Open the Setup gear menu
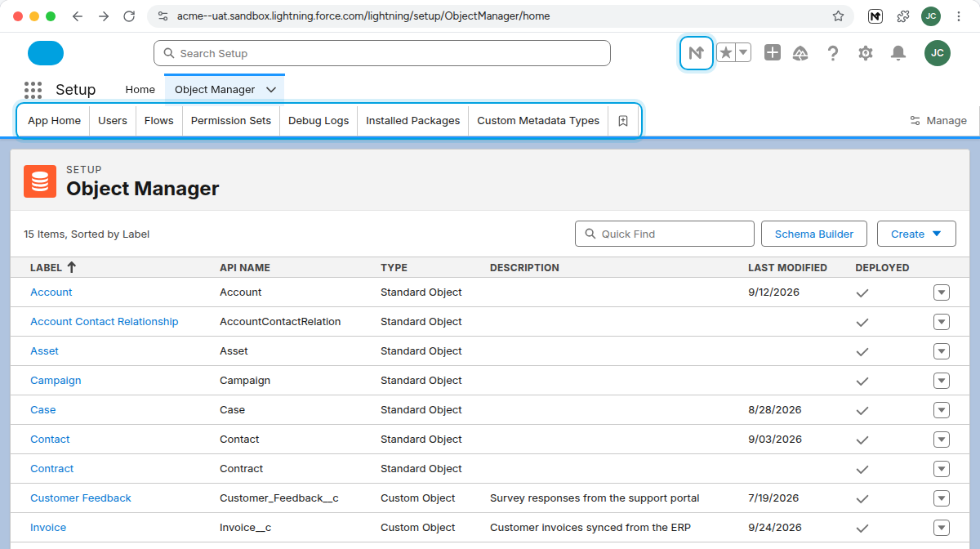This screenshot has width=980, height=549. (x=866, y=53)
